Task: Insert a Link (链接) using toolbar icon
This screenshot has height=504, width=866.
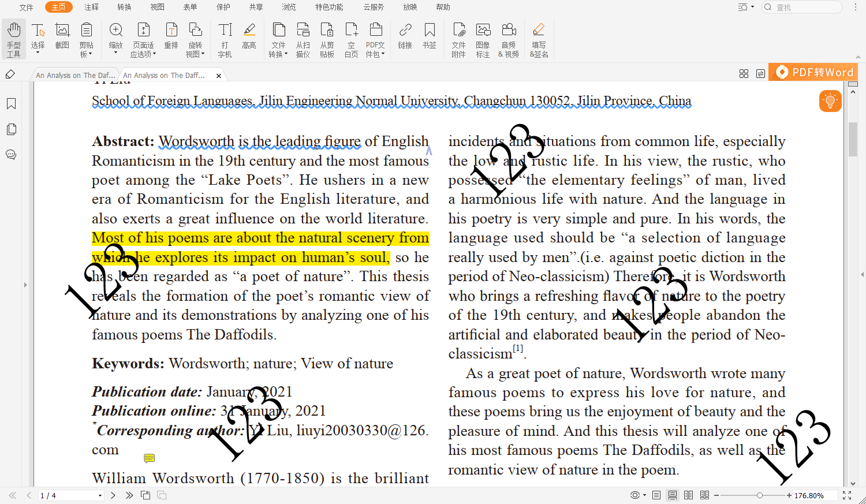Action: pyautogui.click(x=405, y=36)
